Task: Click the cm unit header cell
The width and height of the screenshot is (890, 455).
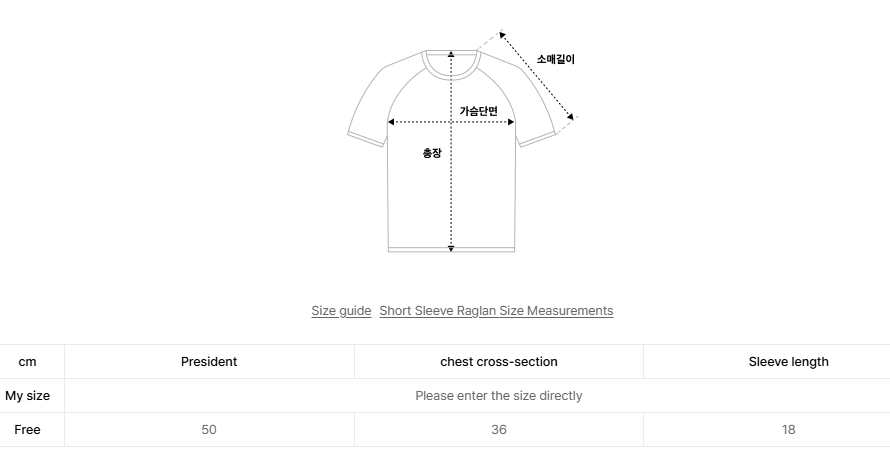Action: coord(27,361)
